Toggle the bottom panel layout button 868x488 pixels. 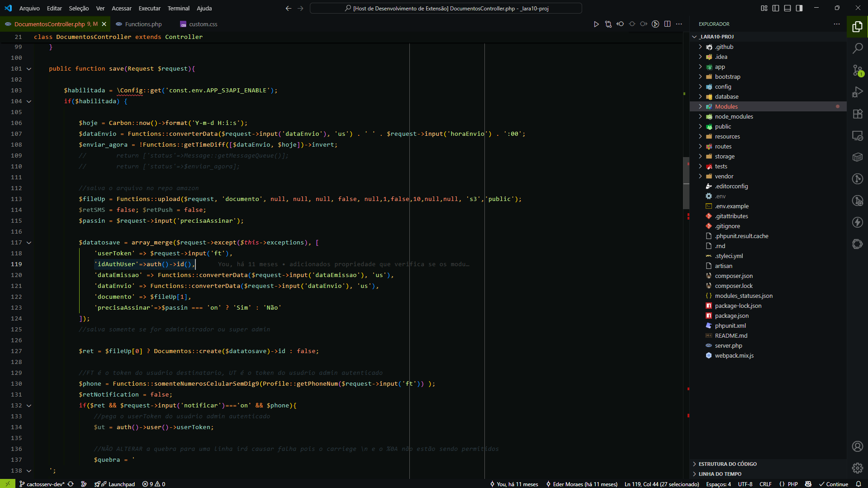click(x=787, y=8)
